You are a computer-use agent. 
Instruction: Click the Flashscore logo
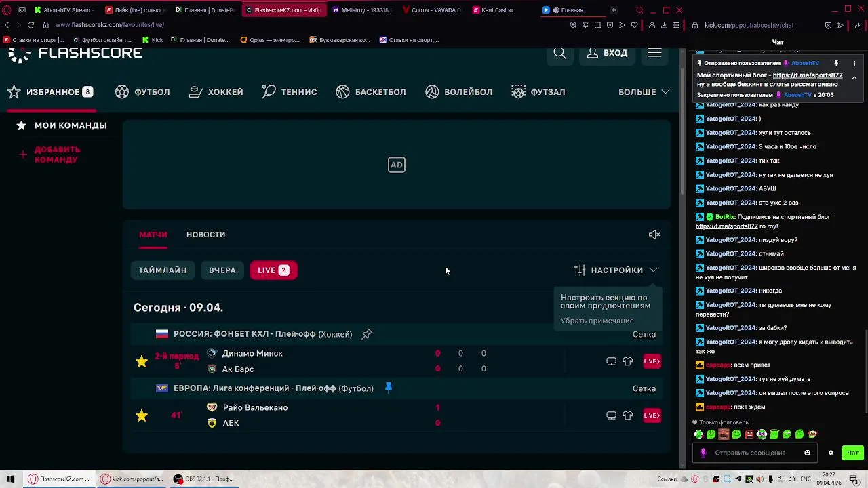coord(75,54)
